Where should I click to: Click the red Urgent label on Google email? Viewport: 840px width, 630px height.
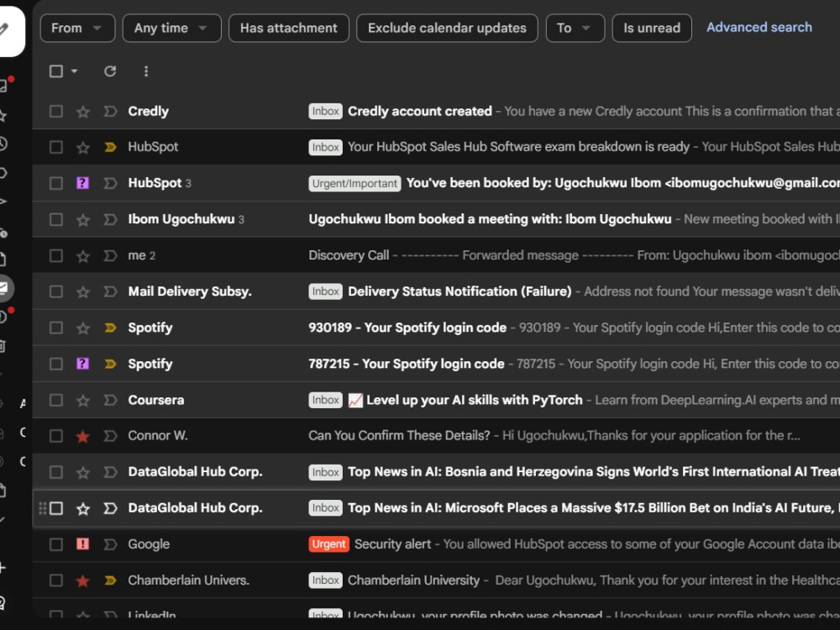coord(328,544)
